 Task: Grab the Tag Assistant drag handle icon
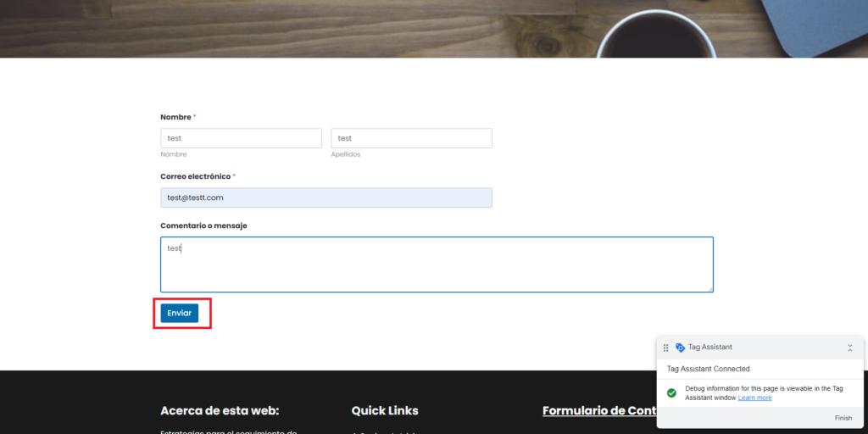666,348
